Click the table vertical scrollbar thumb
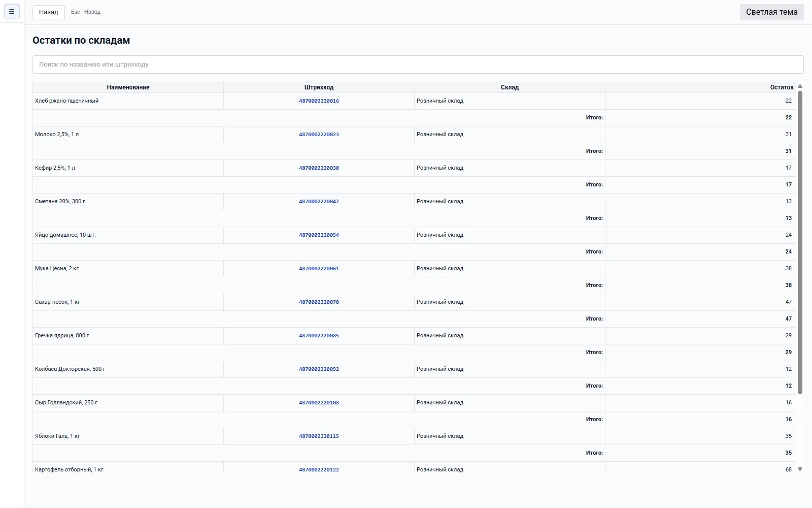 (800, 242)
